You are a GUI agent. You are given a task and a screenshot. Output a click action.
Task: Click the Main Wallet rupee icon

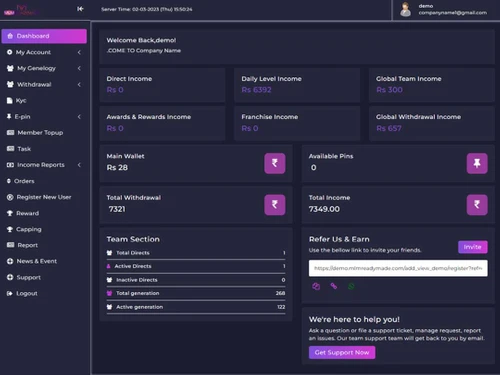coord(275,163)
